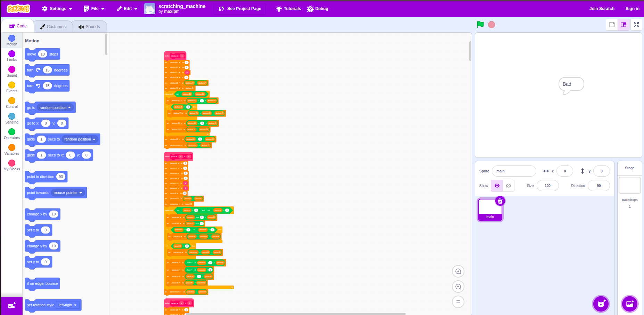The height and width of the screenshot is (315, 644).
Task: Delete the main sprite with trash icon
Action: pos(500,201)
